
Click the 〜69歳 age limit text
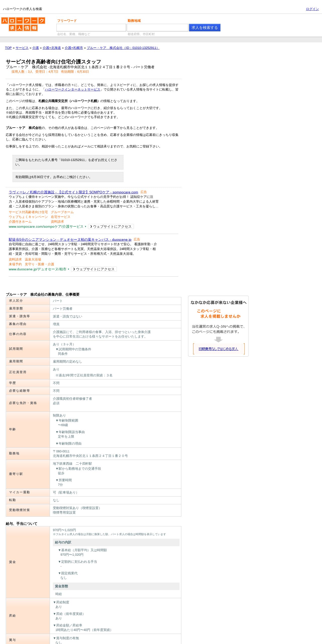[x=63, y=425]
